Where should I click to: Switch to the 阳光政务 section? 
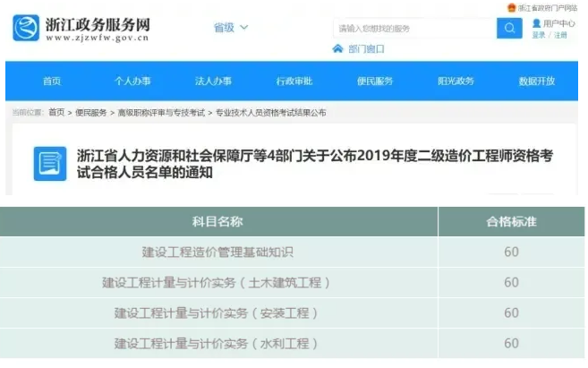(x=456, y=81)
